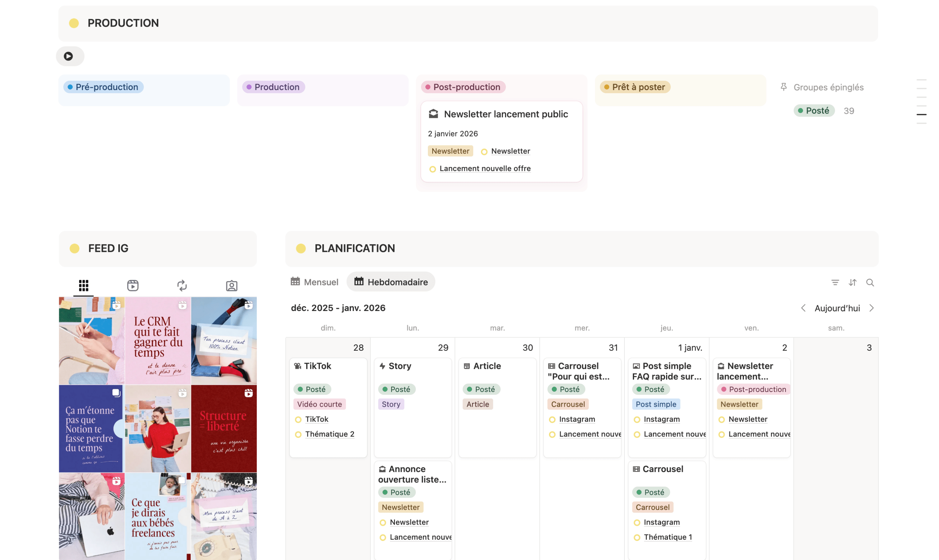
Task: Select the Hebdomadaire calendar tab
Action: (391, 282)
